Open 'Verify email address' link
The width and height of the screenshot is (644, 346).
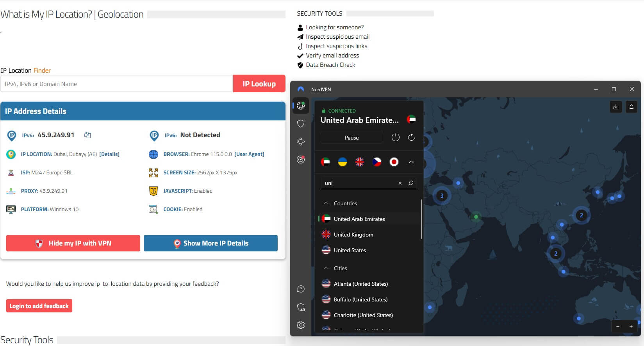(332, 56)
